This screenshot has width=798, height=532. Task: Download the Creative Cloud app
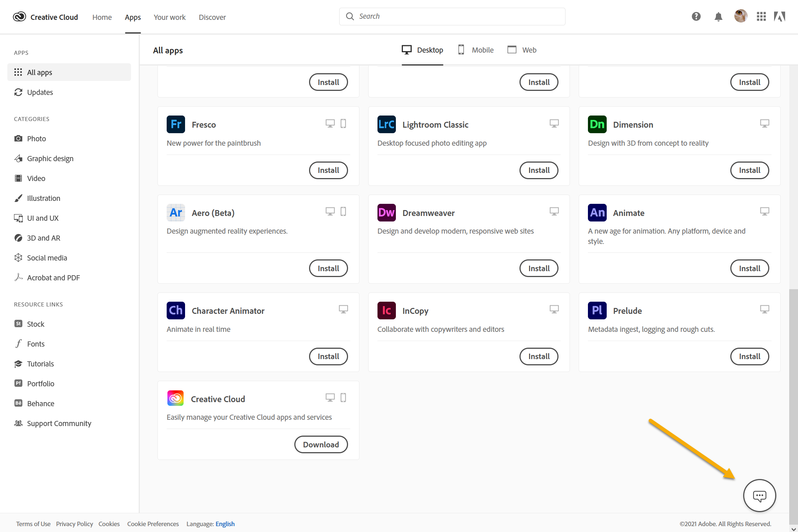(321, 444)
